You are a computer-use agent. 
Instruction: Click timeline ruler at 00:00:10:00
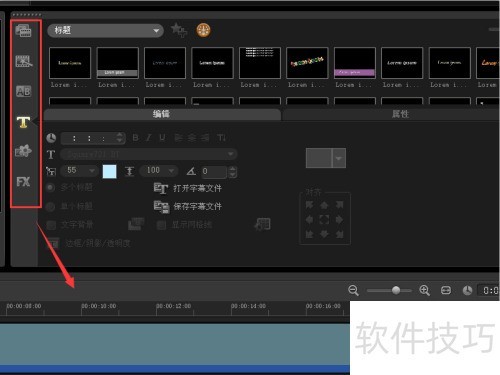point(99,306)
